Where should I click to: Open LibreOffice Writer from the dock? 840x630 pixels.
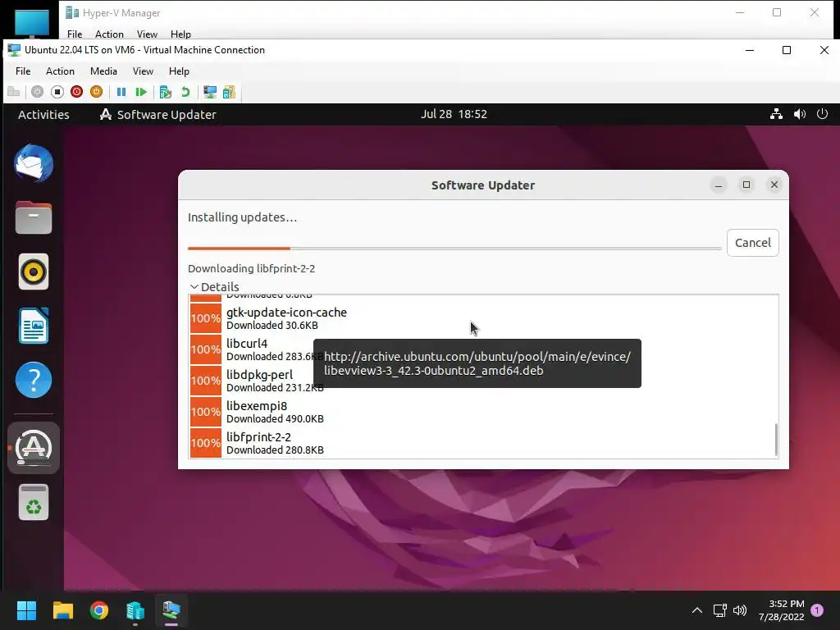coord(34,326)
